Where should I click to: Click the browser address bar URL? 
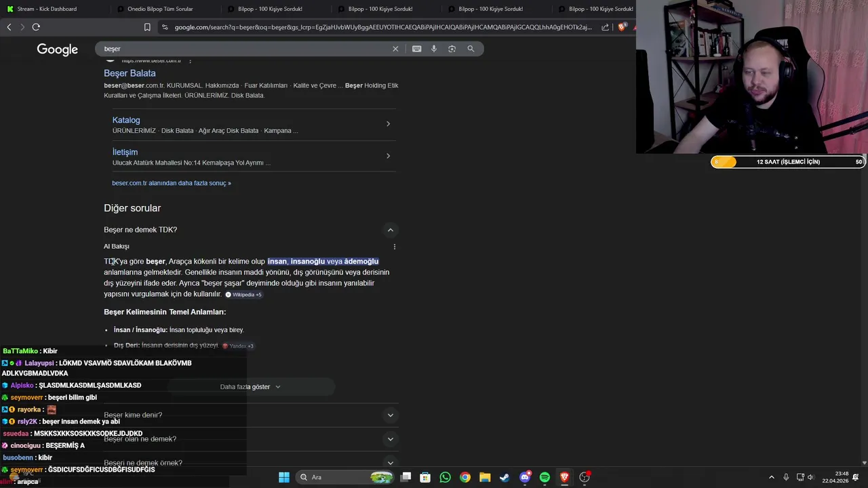pyautogui.click(x=383, y=27)
